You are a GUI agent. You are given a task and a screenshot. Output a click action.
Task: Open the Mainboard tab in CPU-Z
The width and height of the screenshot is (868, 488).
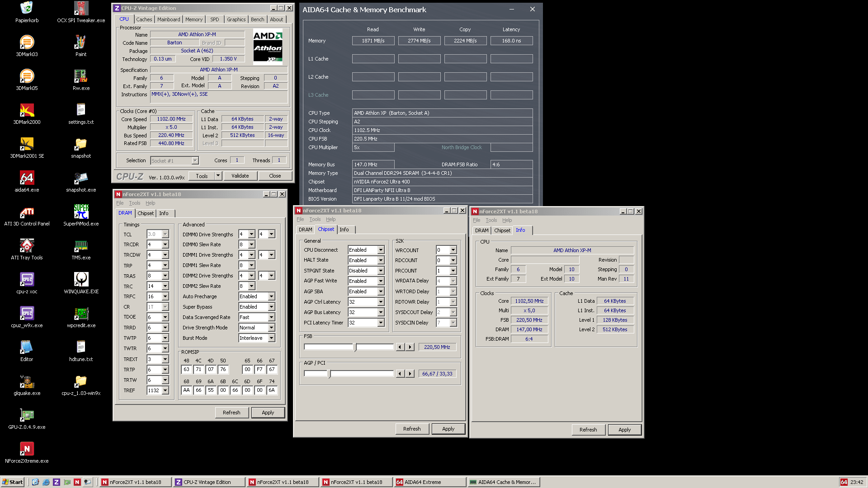click(x=169, y=19)
